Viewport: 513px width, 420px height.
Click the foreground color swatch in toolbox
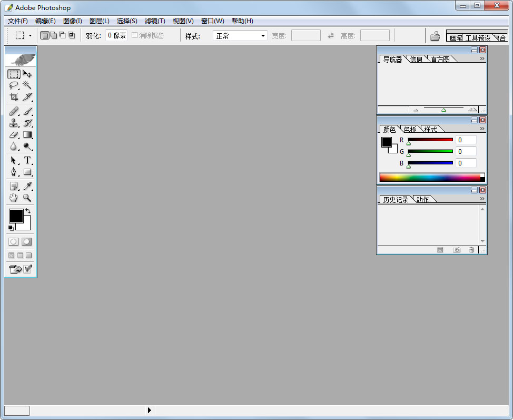click(x=16, y=216)
